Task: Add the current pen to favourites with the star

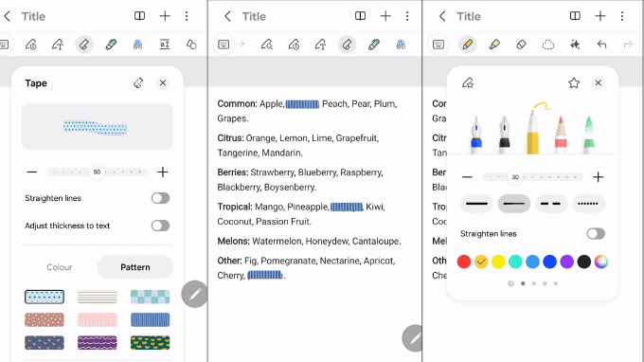Action: tap(574, 83)
